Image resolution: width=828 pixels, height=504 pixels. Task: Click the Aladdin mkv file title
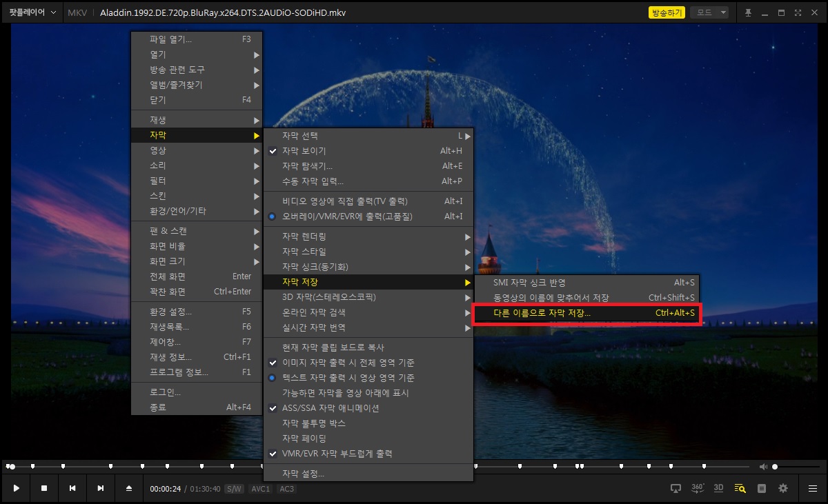[x=223, y=12]
